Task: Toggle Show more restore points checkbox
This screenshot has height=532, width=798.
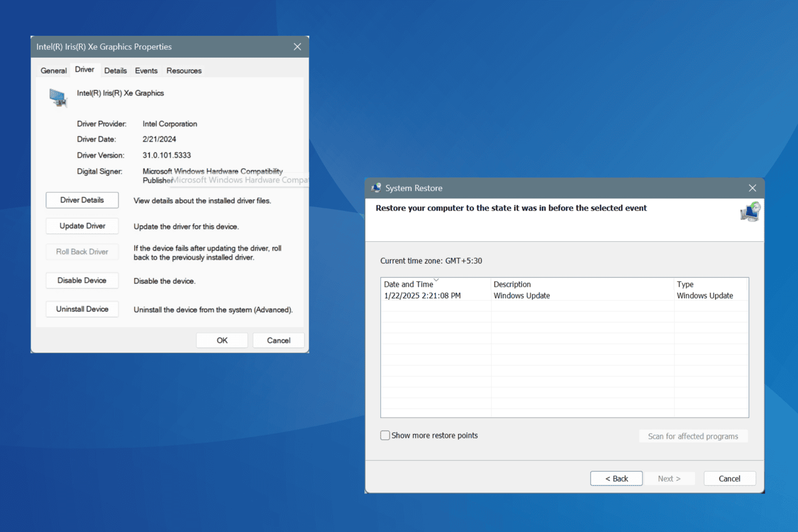Action: coord(385,435)
